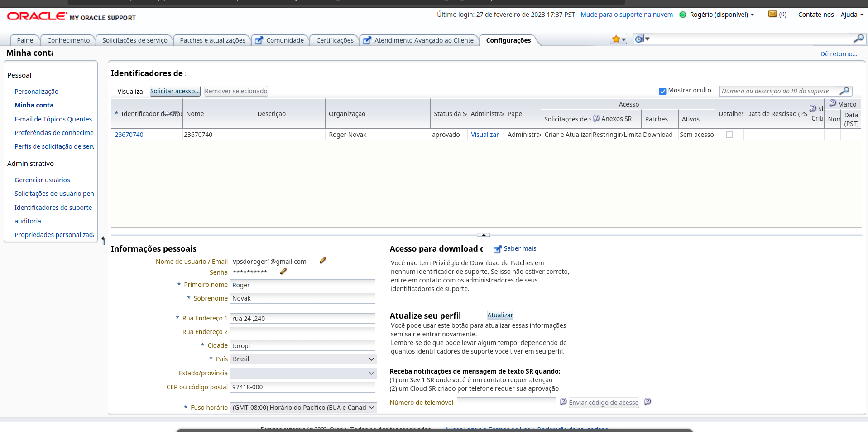
Task: Click the Descrição column header
Action: pyautogui.click(x=290, y=114)
